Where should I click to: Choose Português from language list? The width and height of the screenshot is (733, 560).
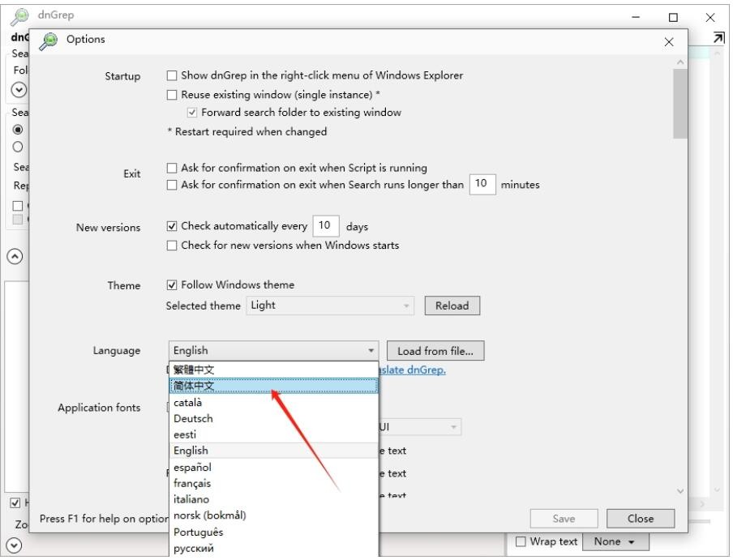tap(273, 532)
